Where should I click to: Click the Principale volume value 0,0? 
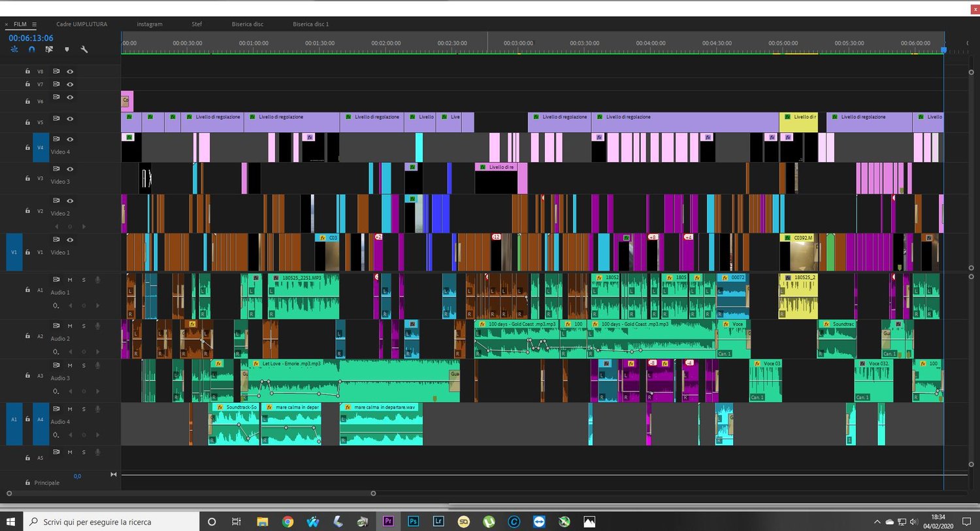click(x=77, y=476)
